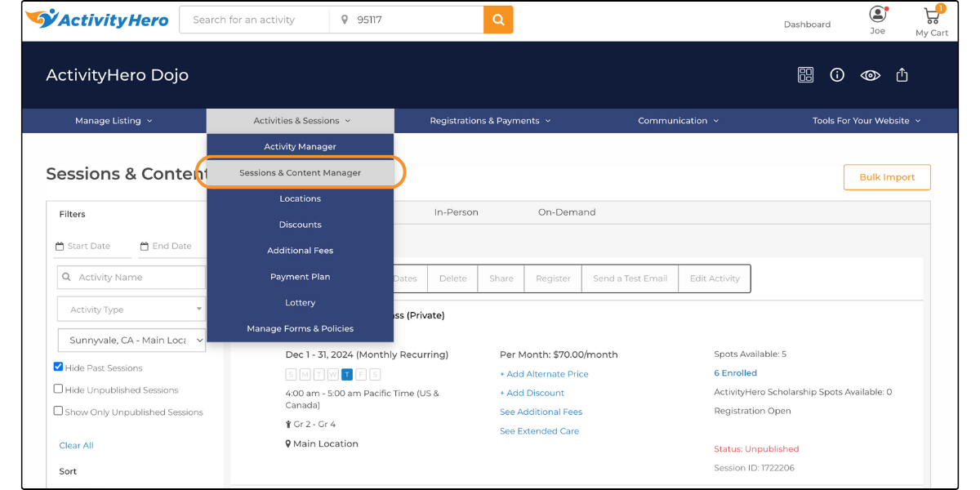Click the magnifier icon in Activity Name field
The height and width of the screenshot is (490, 980).
coord(67,278)
